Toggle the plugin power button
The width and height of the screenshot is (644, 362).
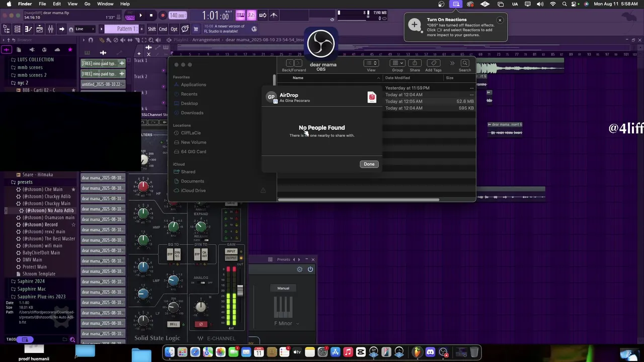[x=310, y=269]
